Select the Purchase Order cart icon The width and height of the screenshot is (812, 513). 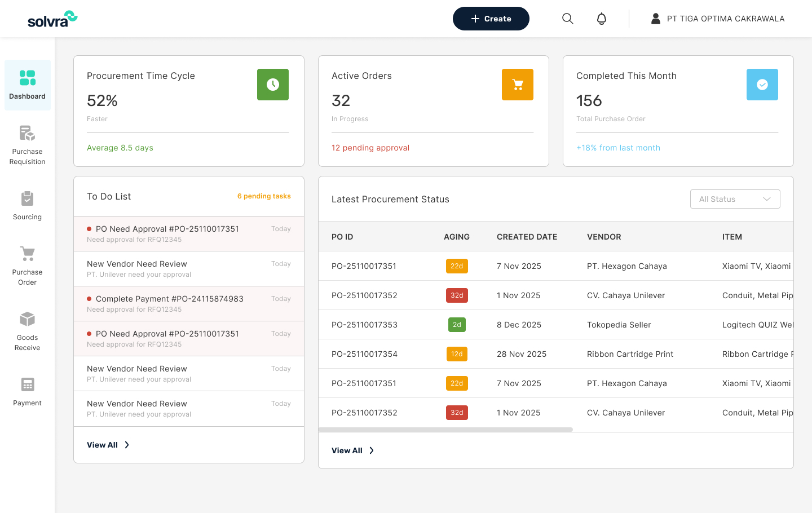coord(27,254)
